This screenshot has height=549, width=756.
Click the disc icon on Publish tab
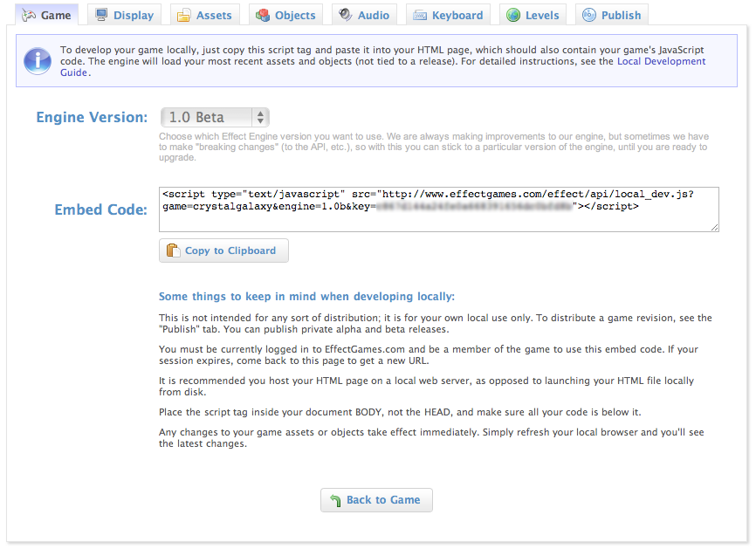point(588,15)
